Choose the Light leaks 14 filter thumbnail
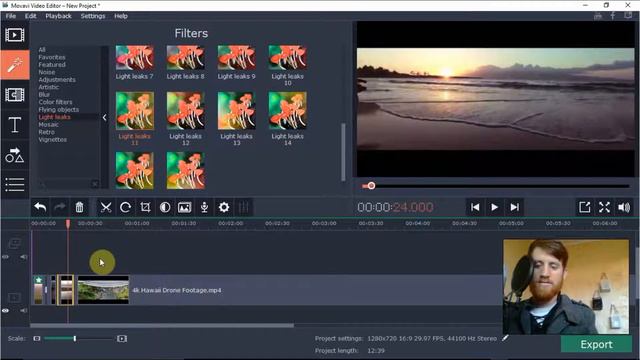The width and height of the screenshot is (640, 360). [x=287, y=111]
